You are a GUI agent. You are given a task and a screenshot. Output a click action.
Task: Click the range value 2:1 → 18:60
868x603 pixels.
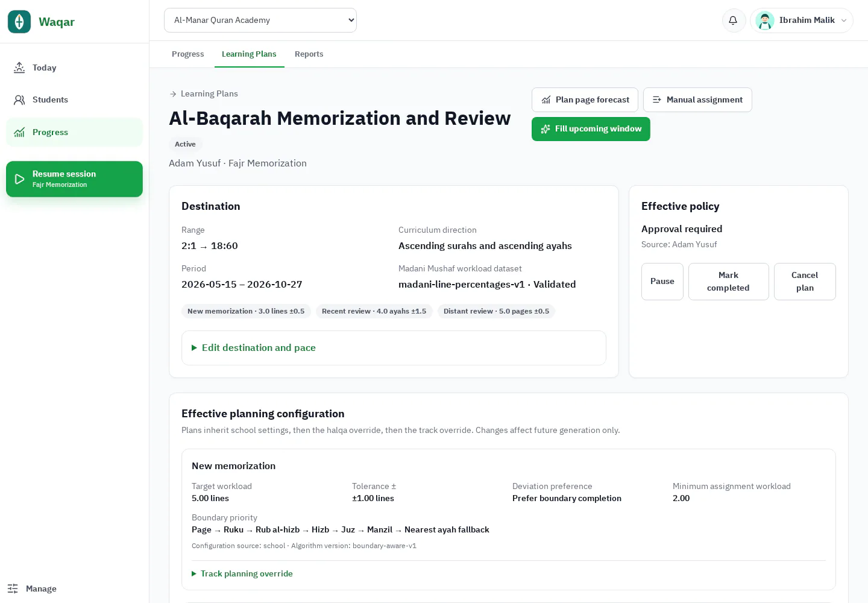click(210, 246)
